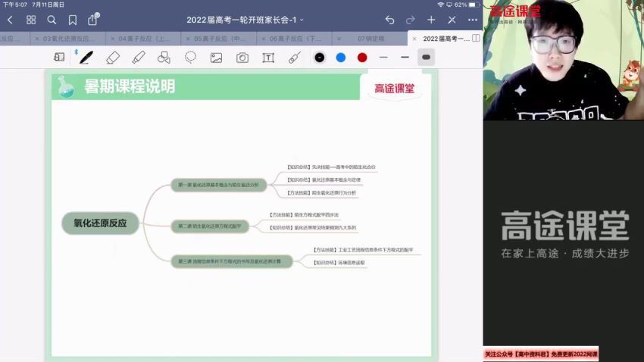This screenshot has height=362, width=644.
Task: Tap the root node 氧化还原反应
Action: pyautogui.click(x=100, y=223)
